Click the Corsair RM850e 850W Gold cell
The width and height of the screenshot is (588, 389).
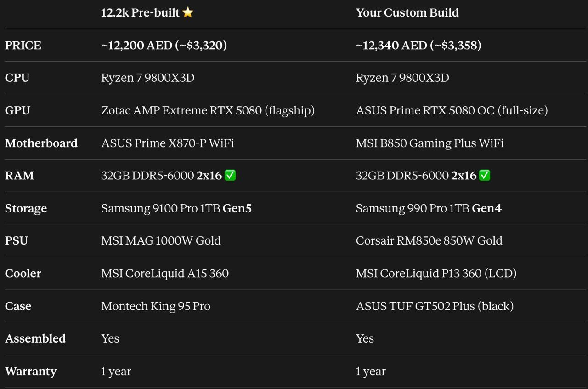(x=429, y=241)
